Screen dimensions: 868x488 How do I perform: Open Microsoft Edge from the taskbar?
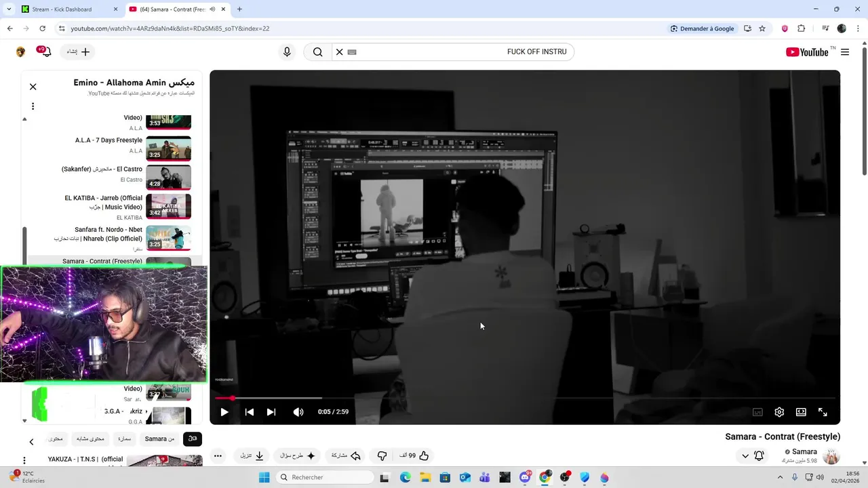[406, 477]
